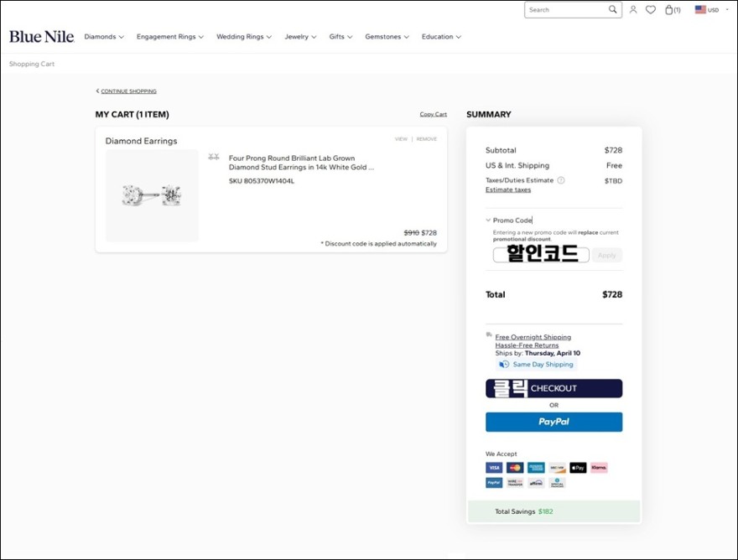Open the Free Overnight Shipping link
The width and height of the screenshot is (738, 560).
533,337
